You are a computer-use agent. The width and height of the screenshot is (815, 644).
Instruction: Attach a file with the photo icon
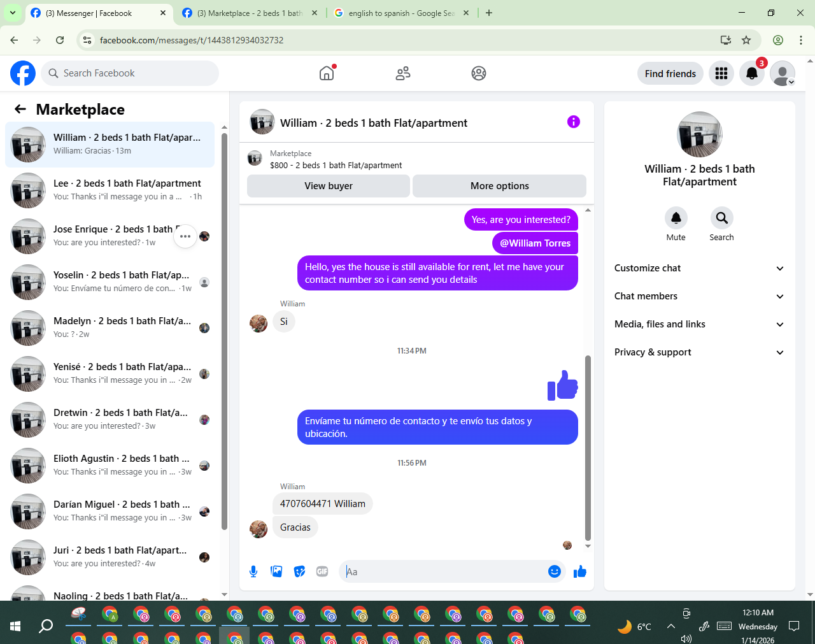click(x=276, y=571)
